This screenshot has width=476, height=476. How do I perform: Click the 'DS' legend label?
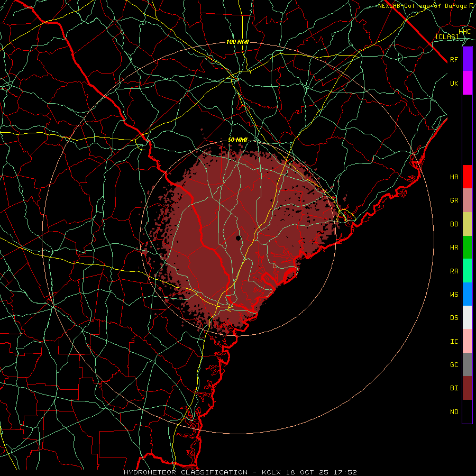454,318
